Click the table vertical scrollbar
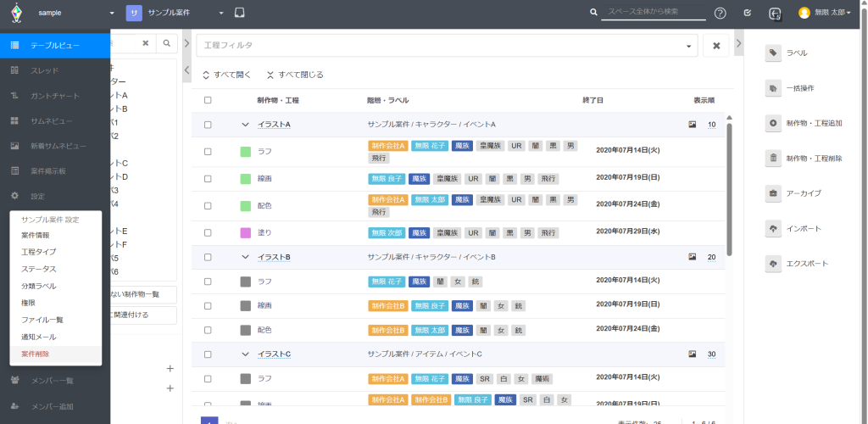 pos(729,188)
